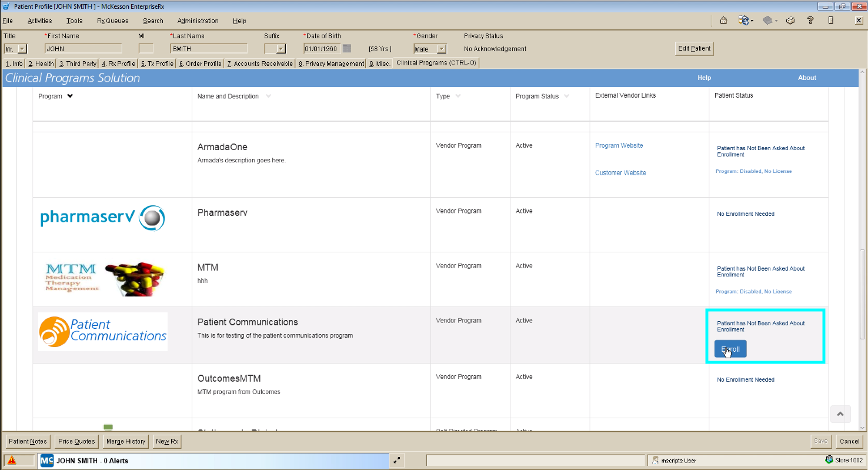This screenshot has width=868, height=470.
Task: Click the pill bottle refresh toolbar icon
Action: click(743, 21)
